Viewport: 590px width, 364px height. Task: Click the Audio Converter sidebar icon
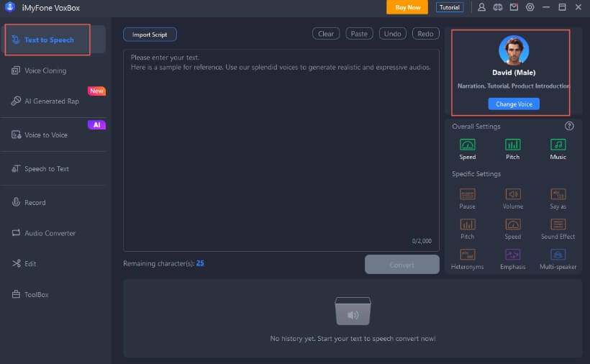point(16,233)
